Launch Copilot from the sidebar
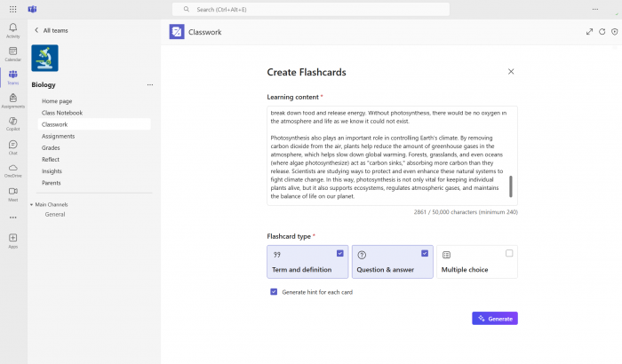The height and width of the screenshot is (364, 622). pos(12,122)
